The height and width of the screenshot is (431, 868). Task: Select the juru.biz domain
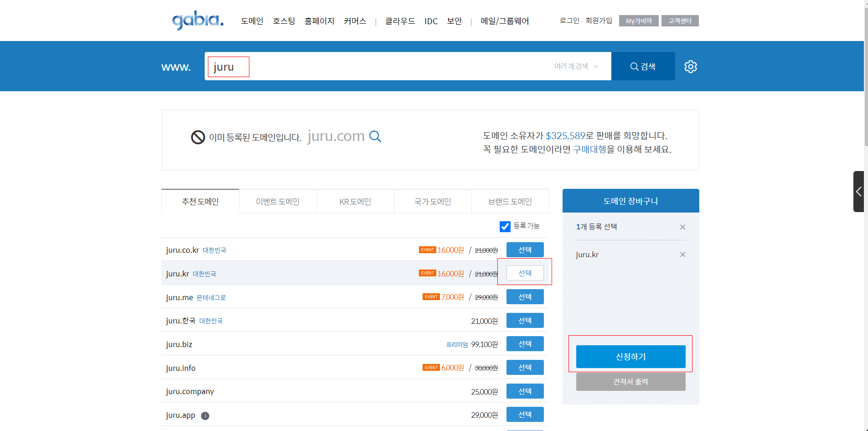pos(525,344)
